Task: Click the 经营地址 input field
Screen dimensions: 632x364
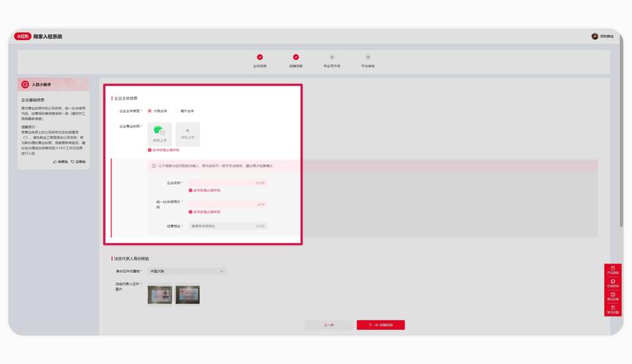Action: tap(227, 226)
